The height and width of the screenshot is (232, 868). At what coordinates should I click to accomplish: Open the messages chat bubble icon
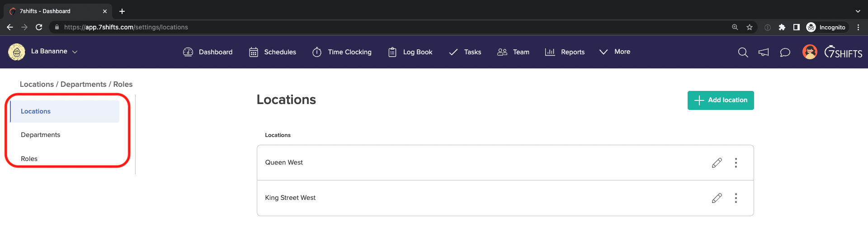point(785,52)
